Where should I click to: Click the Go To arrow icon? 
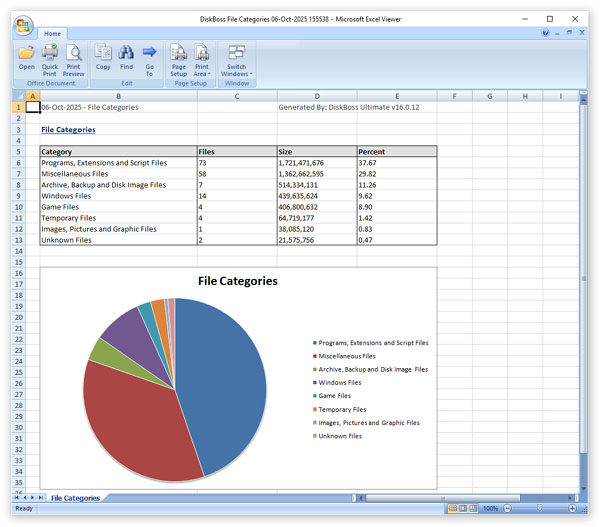(x=149, y=51)
